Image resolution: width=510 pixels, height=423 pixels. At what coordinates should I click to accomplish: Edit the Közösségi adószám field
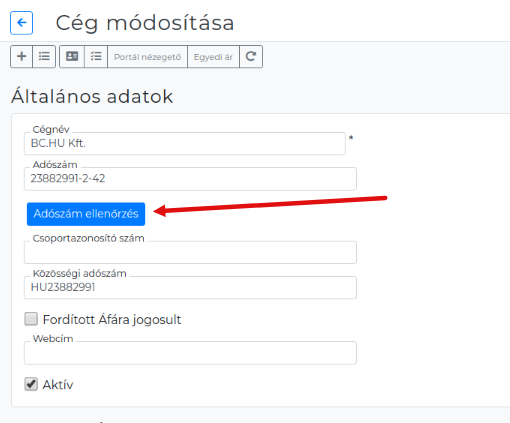click(x=190, y=287)
